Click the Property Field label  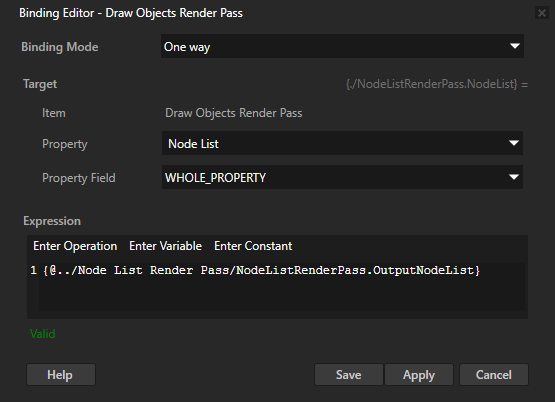point(79,178)
